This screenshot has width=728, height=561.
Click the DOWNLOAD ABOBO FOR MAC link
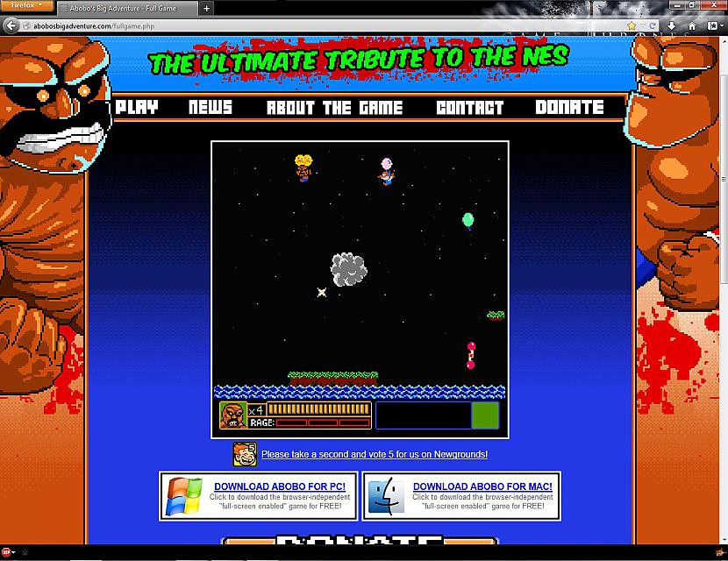(x=483, y=486)
